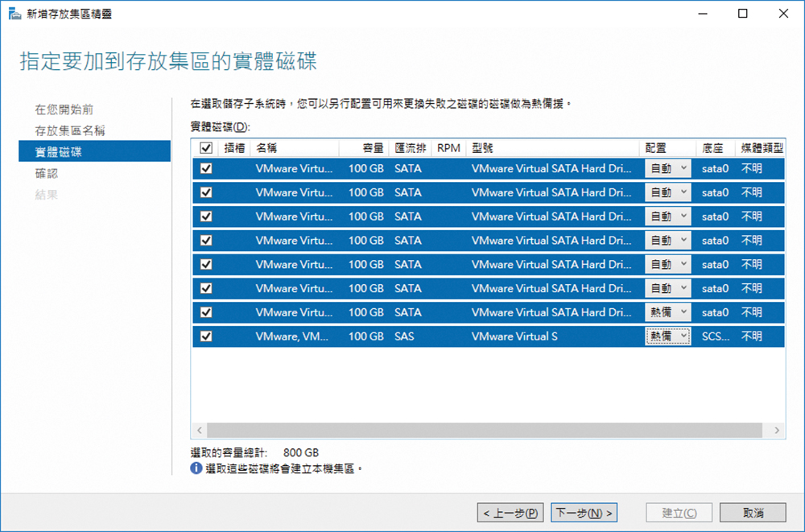Sort by the 媒體類型 column header

pos(762,148)
